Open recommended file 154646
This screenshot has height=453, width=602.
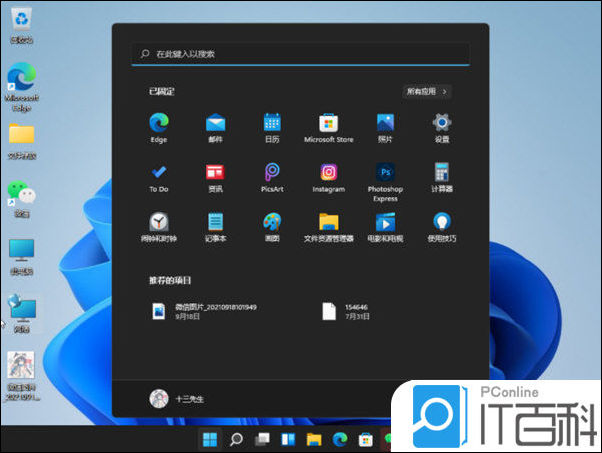pos(346,311)
